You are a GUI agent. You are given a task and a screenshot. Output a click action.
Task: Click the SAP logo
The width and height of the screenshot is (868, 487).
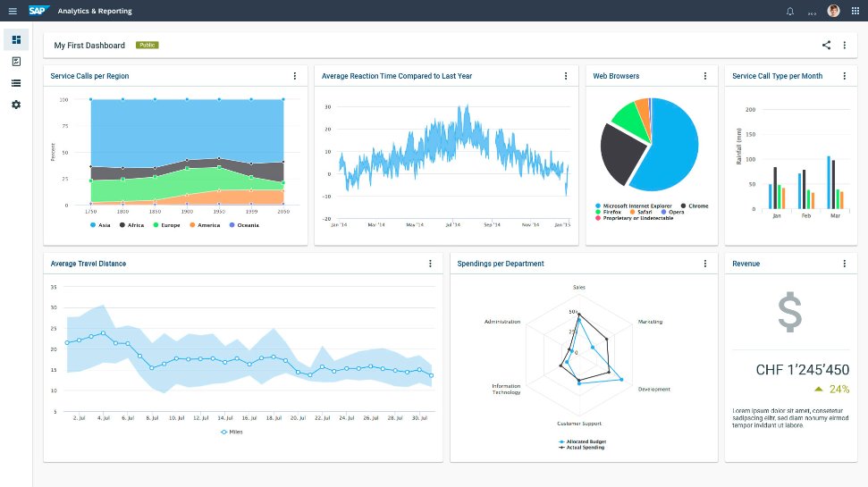(x=39, y=11)
